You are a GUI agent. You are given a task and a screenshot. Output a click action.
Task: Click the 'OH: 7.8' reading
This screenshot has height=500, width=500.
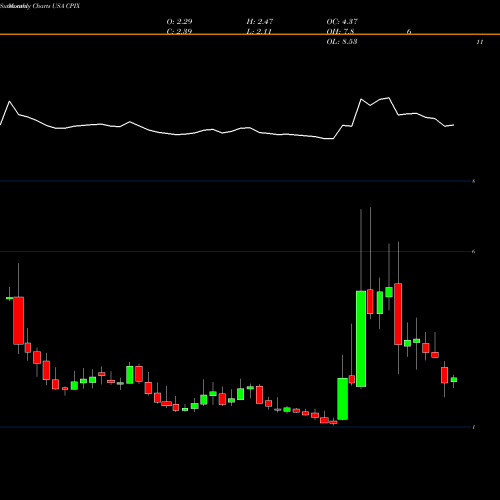(x=340, y=32)
